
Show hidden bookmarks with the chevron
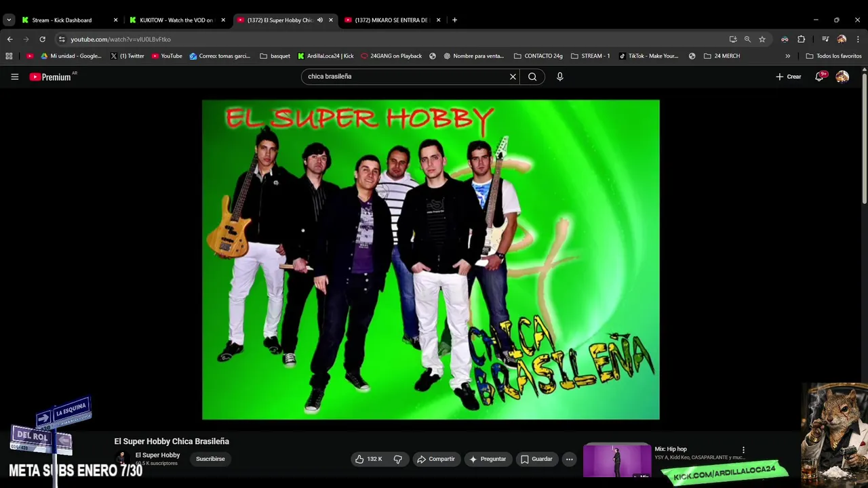click(787, 56)
